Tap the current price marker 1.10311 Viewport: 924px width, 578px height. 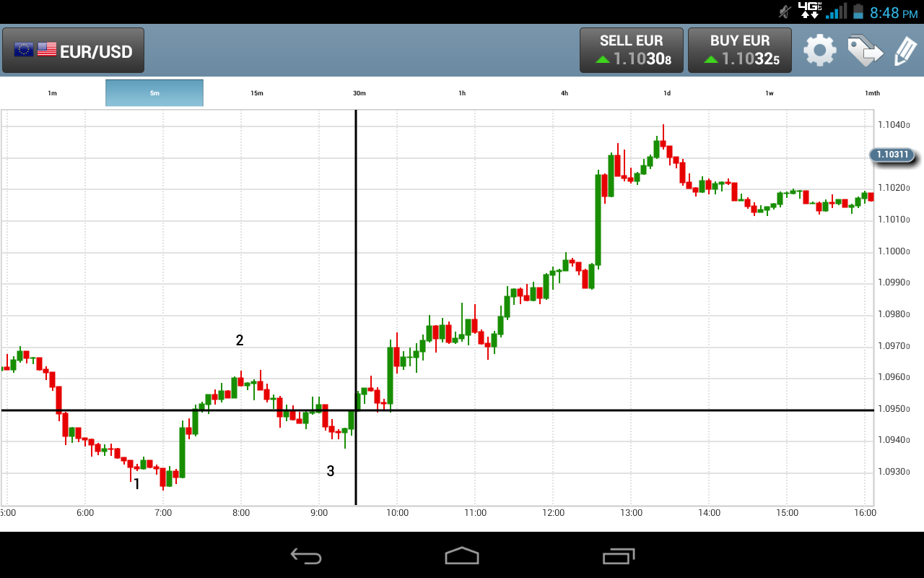click(x=893, y=155)
